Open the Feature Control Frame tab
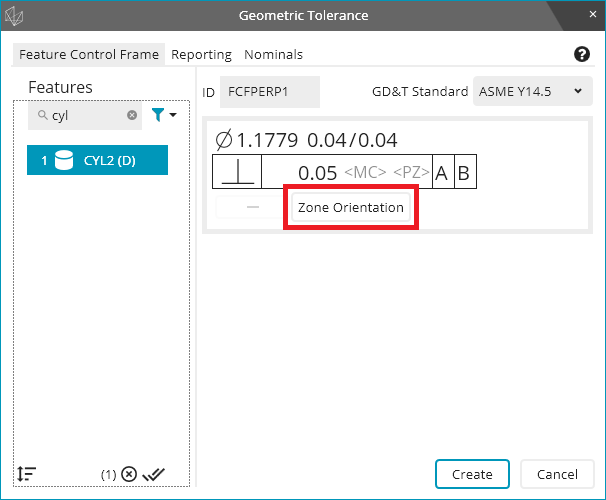 pos(89,55)
